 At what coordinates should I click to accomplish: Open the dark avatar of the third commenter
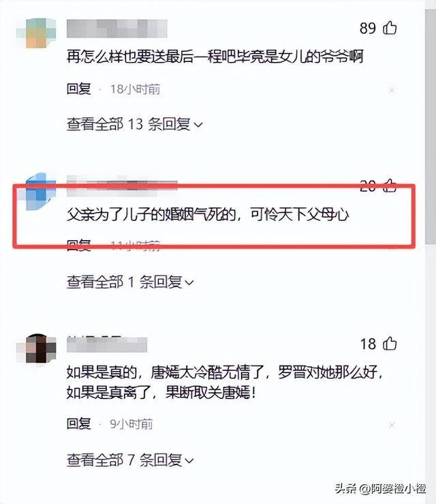36,350
